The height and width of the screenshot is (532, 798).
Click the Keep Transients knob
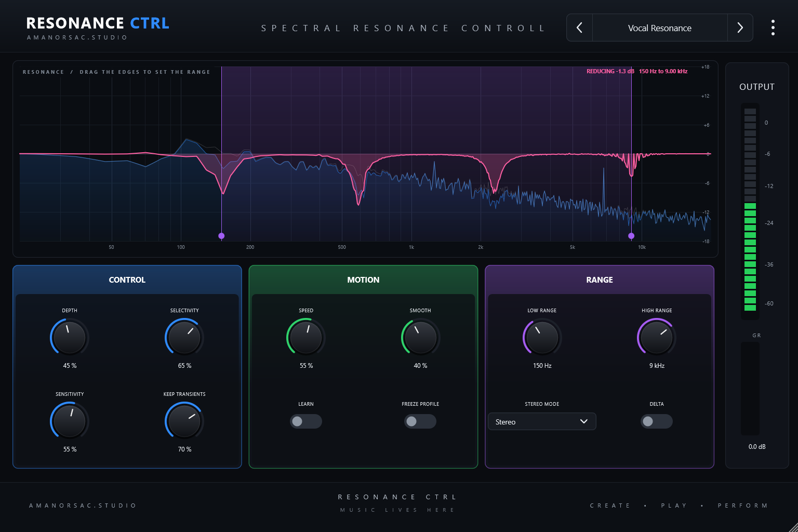(184, 421)
